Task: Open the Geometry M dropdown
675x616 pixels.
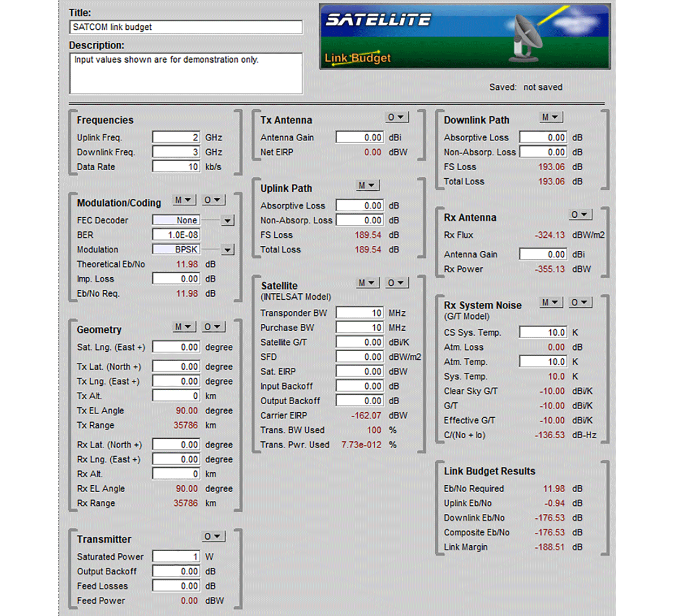Action: pos(184,327)
